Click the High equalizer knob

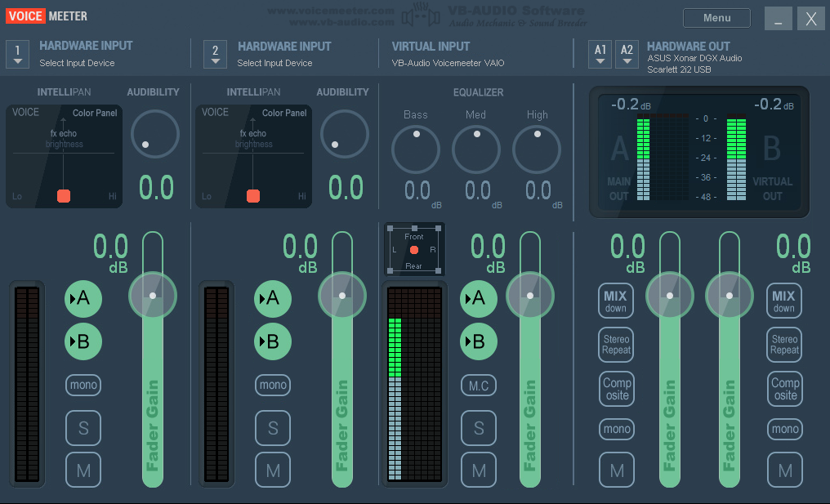pyautogui.click(x=537, y=149)
